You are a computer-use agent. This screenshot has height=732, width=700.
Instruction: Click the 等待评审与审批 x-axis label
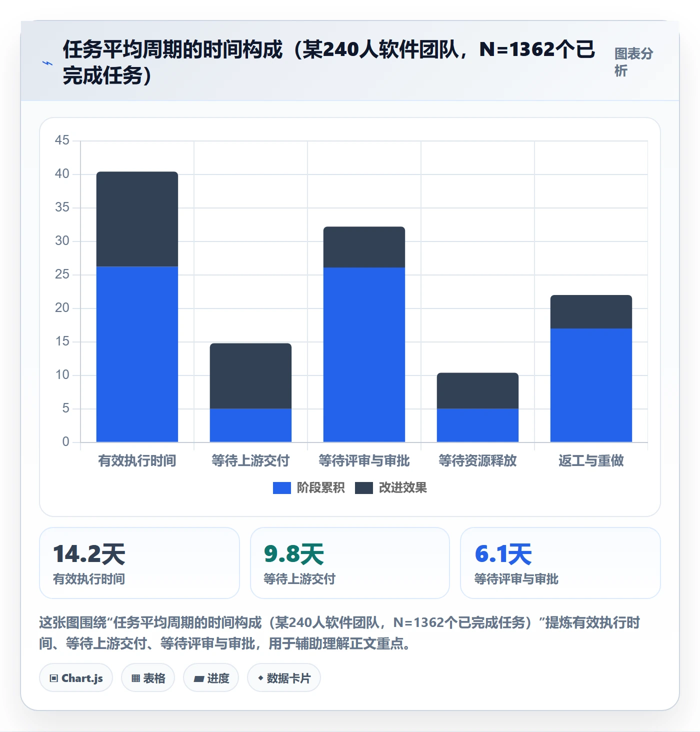tap(364, 460)
